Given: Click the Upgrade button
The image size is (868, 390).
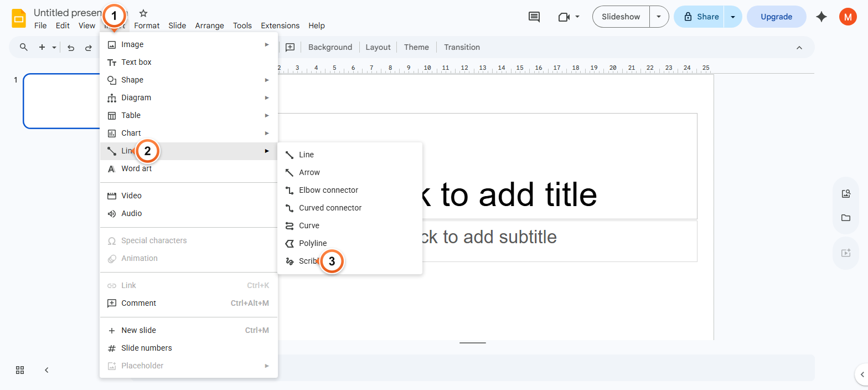Looking at the screenshot, I should tap(776, 17).
